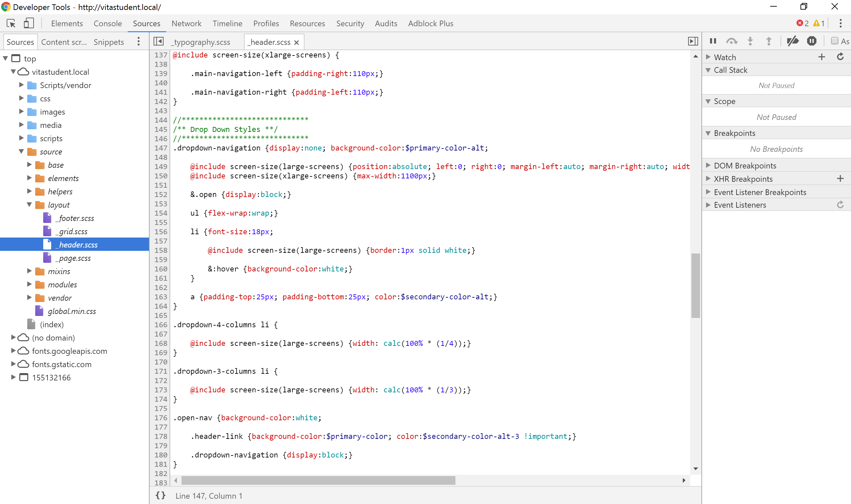The image size is (851, 504).
Task: Open the Timeline panel
Action: point(227,24)
